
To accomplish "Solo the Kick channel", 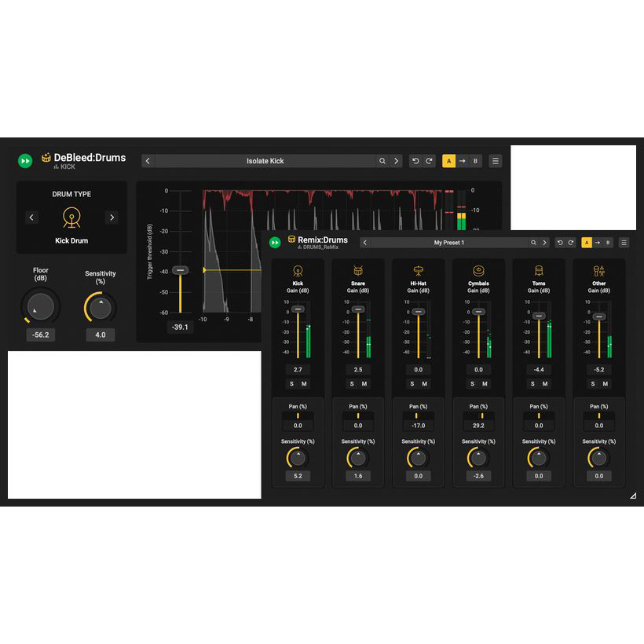I will pyautogui.click(x=291, y=383).
